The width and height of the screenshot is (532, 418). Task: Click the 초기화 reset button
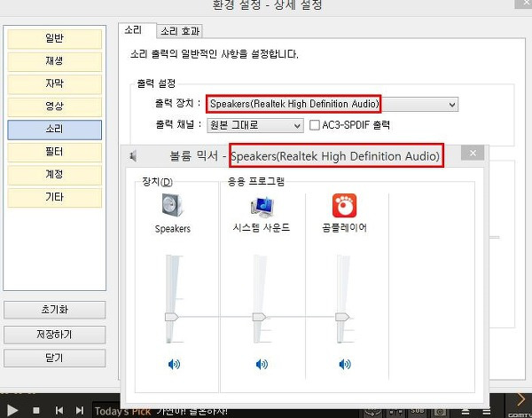pos(54,310)
